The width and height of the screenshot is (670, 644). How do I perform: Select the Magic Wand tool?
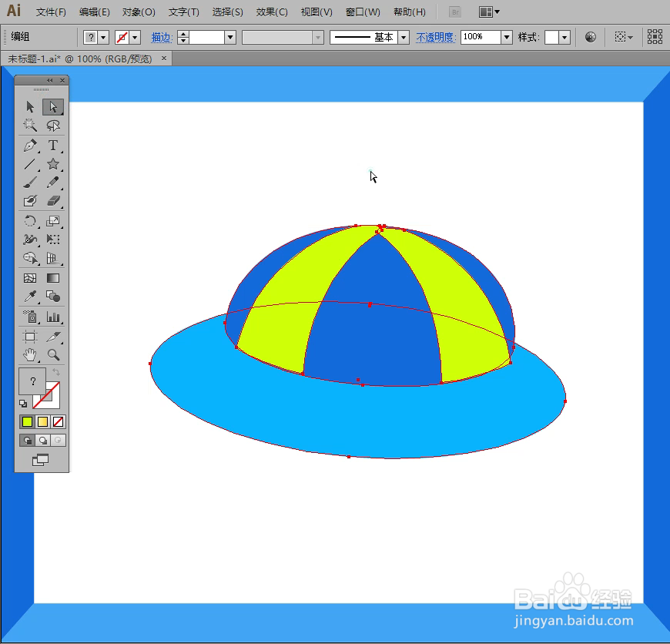point(30,126)
